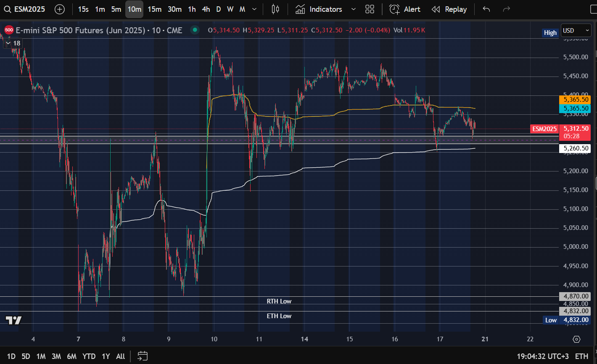Toggle the ETH session button
This screenshot has height=364, width=597.
point(581,356)
